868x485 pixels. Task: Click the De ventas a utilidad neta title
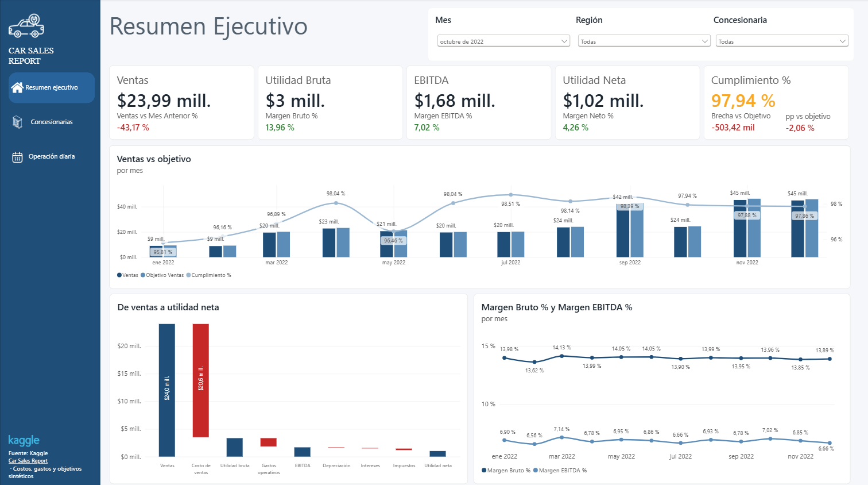pos(168,307)
